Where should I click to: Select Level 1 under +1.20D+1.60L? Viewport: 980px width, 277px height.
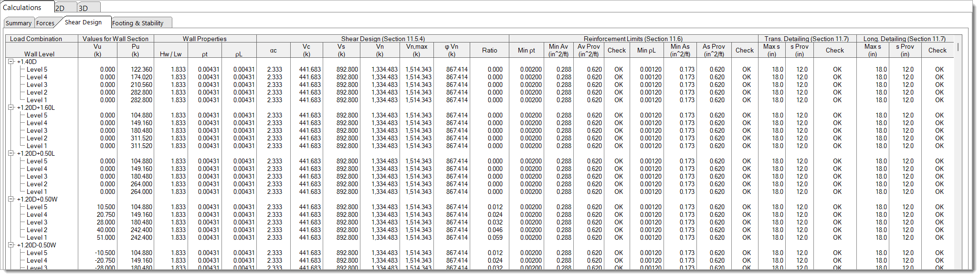[x=37, y=146]
